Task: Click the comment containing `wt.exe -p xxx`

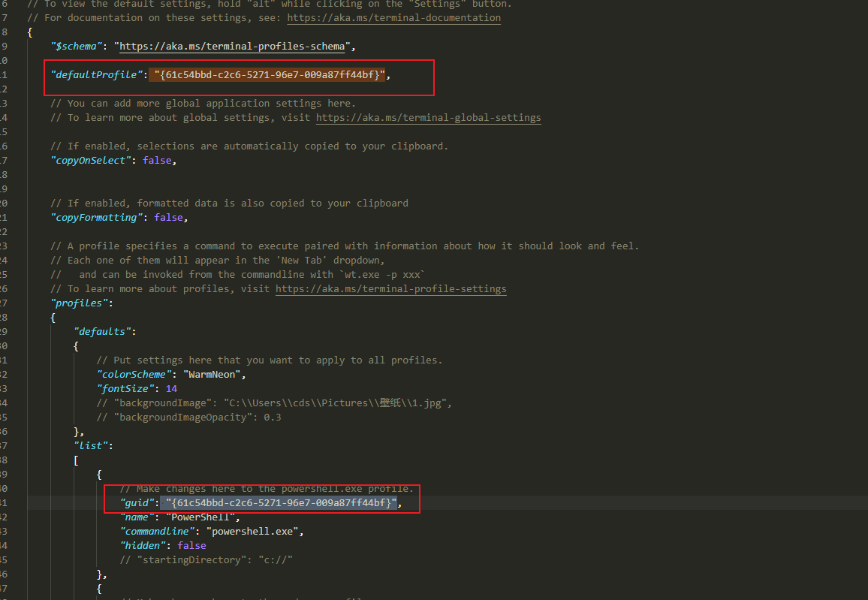Action: (x=238, y=275)
